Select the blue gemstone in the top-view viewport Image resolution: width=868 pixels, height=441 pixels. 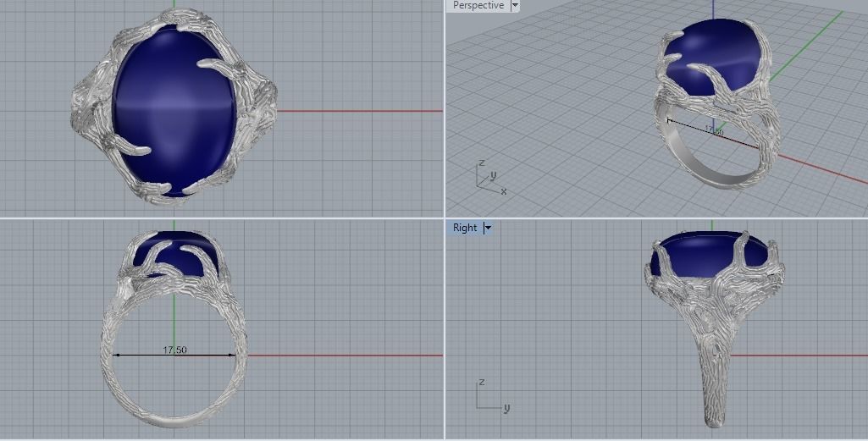(174, 111)
